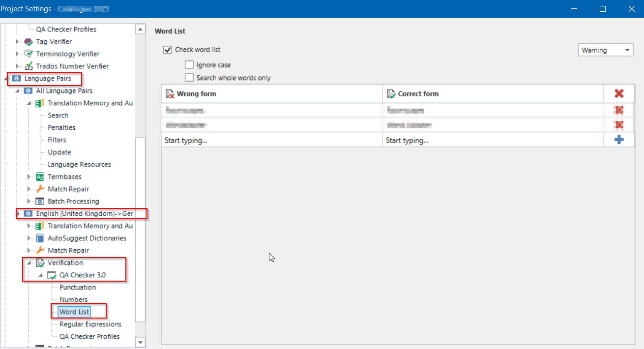Click the tree scrollbar down arrow
Screen dimensions: 644x349
click(140, 342)
